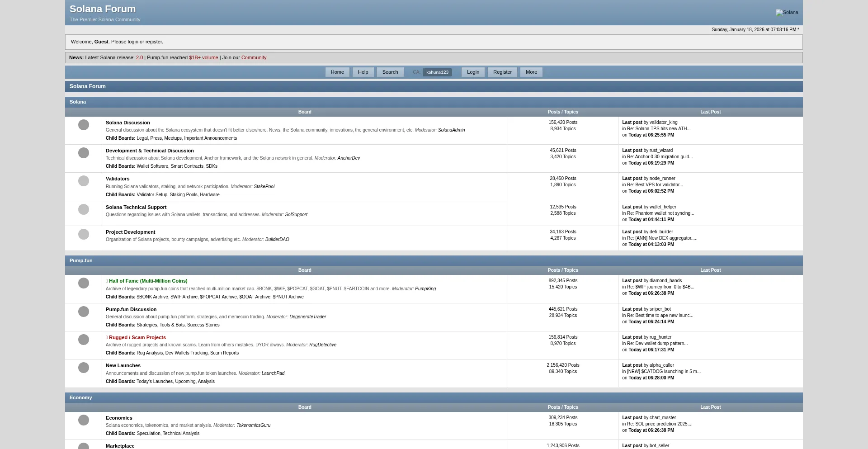868x449 pixels.
Task: Follow the $1B+ volume news link
Action: coord(203,57)
